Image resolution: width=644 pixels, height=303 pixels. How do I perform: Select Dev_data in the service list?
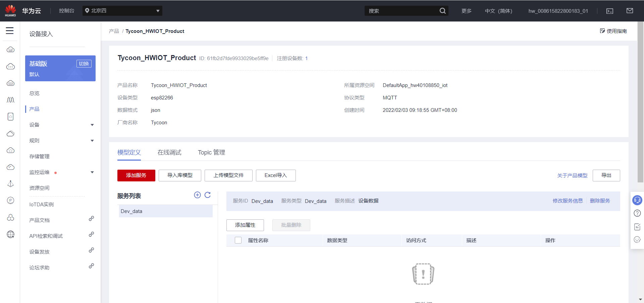(x=166, y=211)
